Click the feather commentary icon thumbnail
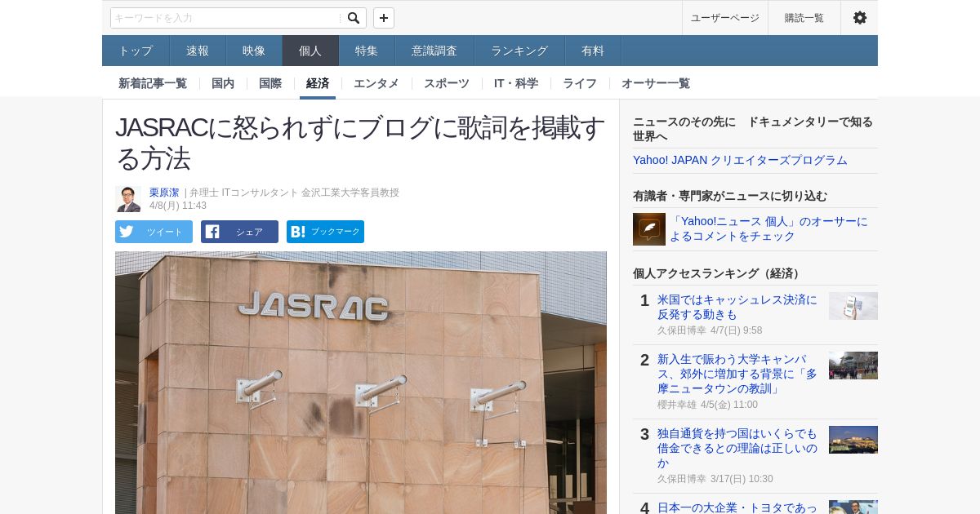 pyautogui.click(x=649, y=229)
